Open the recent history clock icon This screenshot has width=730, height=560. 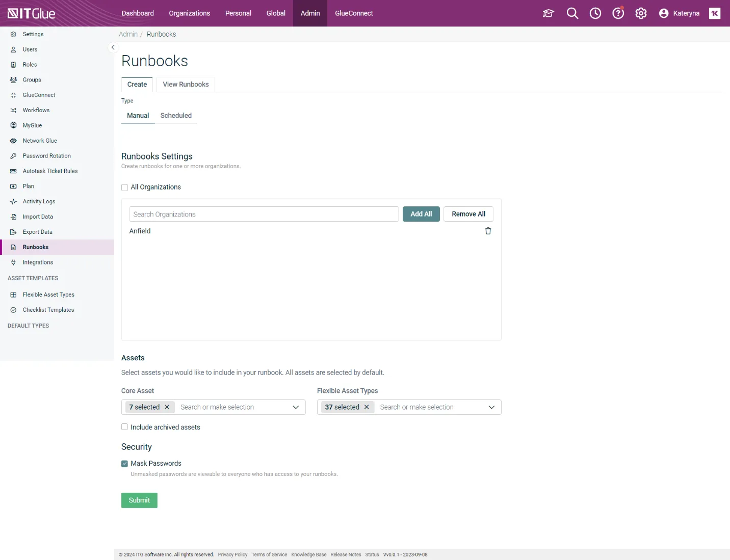[595, 13]
